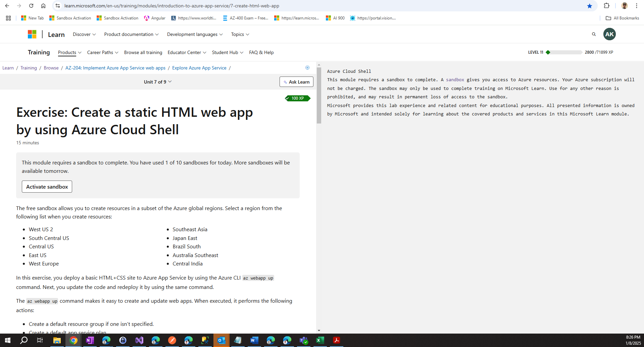Click the browser back arrow
The height and width of the screenshot is (347, 644).
(x=7, y=6)
